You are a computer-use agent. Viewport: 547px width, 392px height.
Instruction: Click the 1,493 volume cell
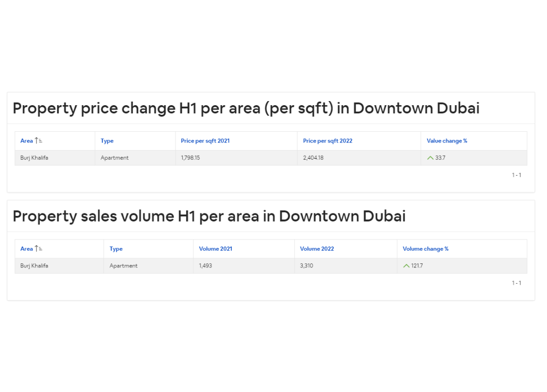pos(206,266)
